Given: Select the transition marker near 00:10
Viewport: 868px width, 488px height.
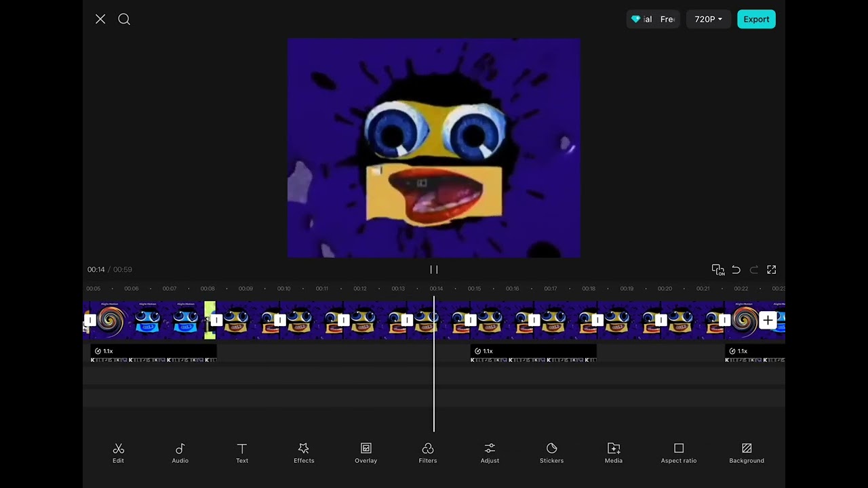Looking at the screenshot, I should [x=280, y=320].
